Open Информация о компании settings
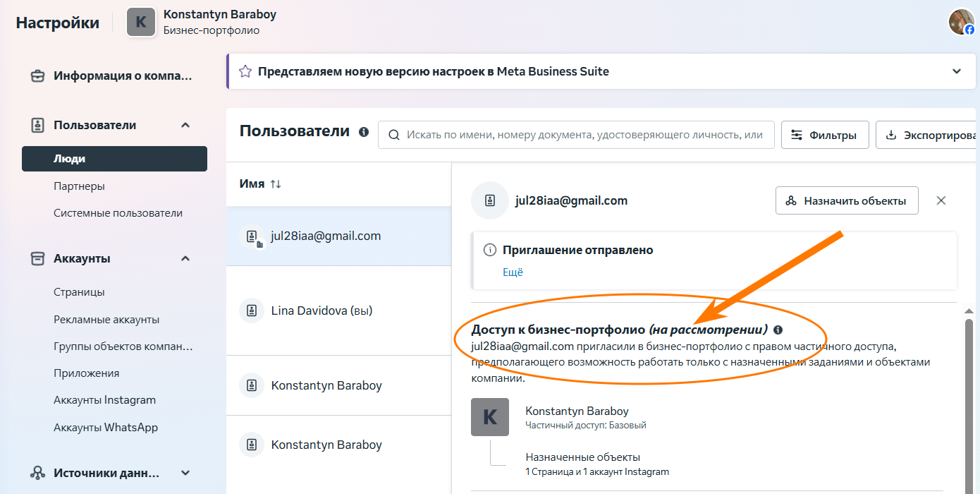This screenshot has height=494, width=980. [113, 76]
